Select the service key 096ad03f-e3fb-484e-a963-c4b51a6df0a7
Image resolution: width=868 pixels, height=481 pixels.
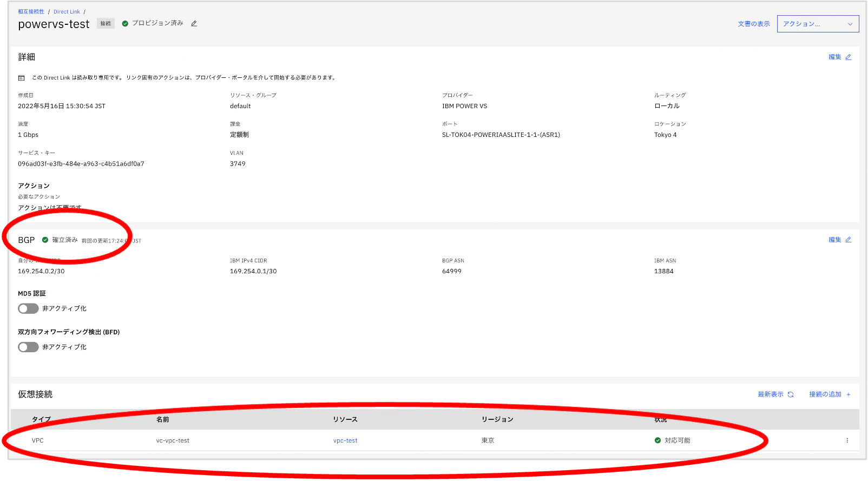[81, 164]
